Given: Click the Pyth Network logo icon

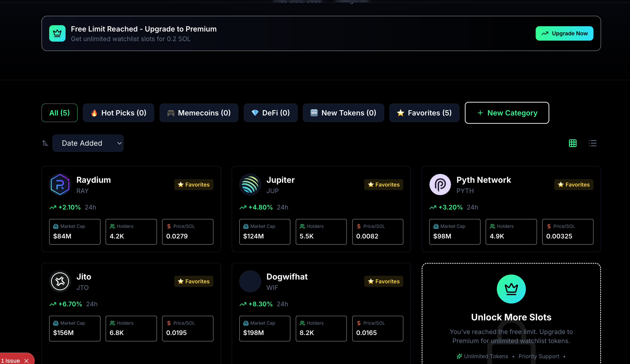Looking at the screenshot, I should coord(440,185).
